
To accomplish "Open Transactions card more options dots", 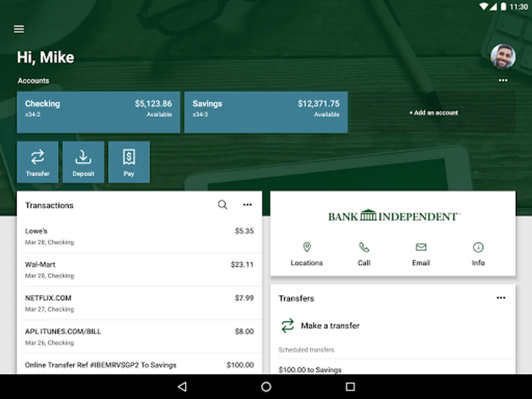I will (247, 205).
